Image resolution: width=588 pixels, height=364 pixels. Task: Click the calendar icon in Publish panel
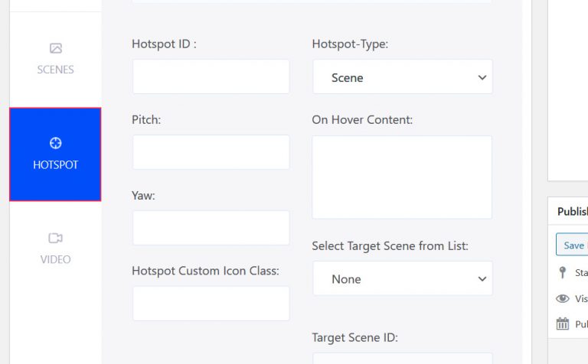point(563,323)
